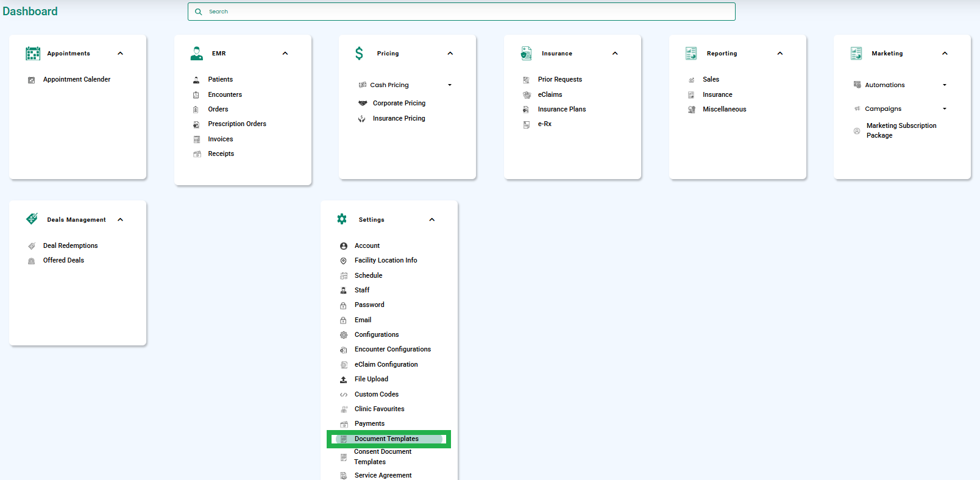Screen dimensions: 980x480
Task: Collapse the Settings card
Action: click(432, 220)
